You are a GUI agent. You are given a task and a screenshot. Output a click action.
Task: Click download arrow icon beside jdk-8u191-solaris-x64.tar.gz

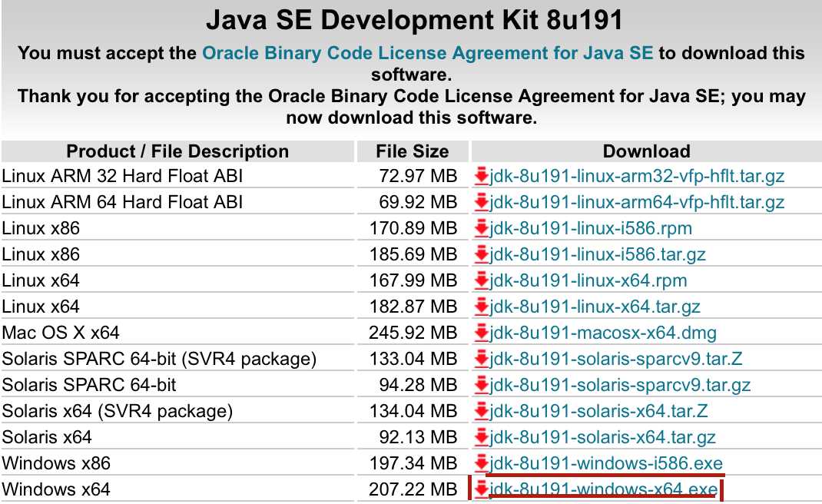pyautogui.click(x=481, y=437)
